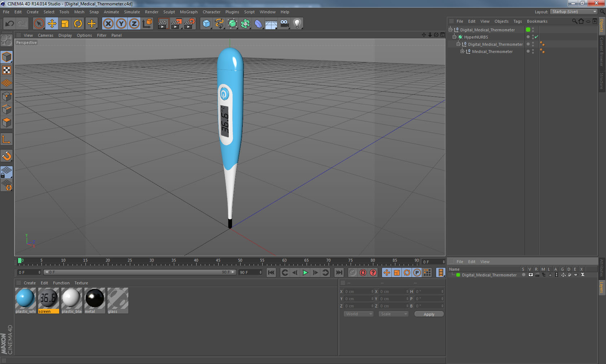Select the metal material
This screenshot has height=364, width=606.
coord(95,301)
